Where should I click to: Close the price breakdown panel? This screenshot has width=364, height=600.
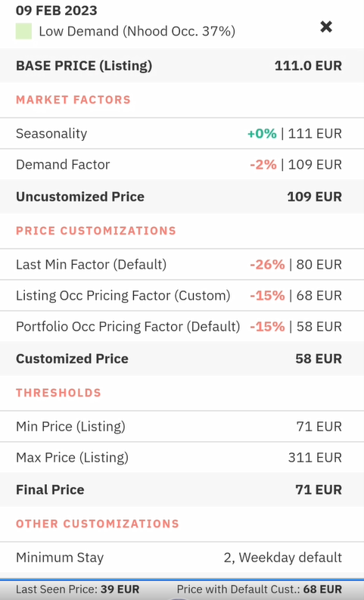[x=326, y=26]
